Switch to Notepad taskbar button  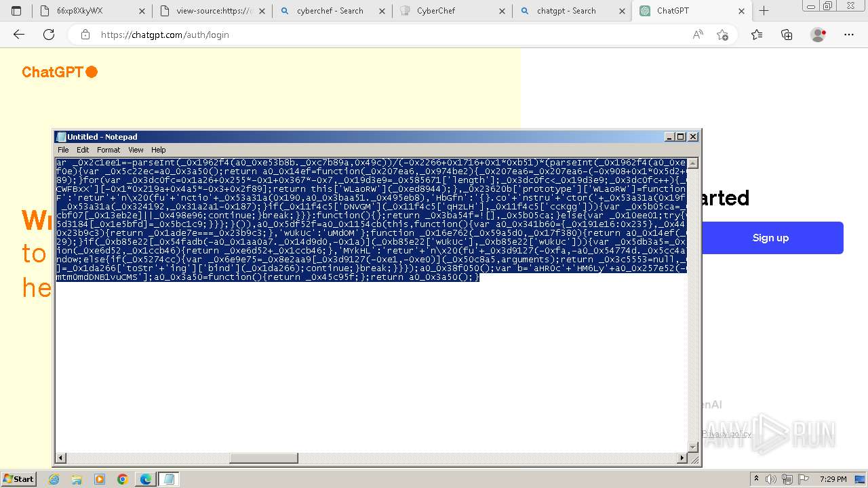[169, 479]
